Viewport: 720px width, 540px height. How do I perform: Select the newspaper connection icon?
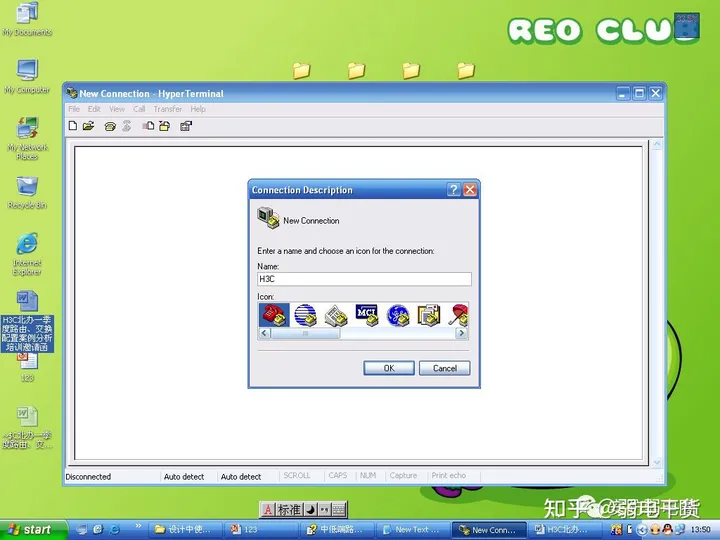click(x=336, y=315)
